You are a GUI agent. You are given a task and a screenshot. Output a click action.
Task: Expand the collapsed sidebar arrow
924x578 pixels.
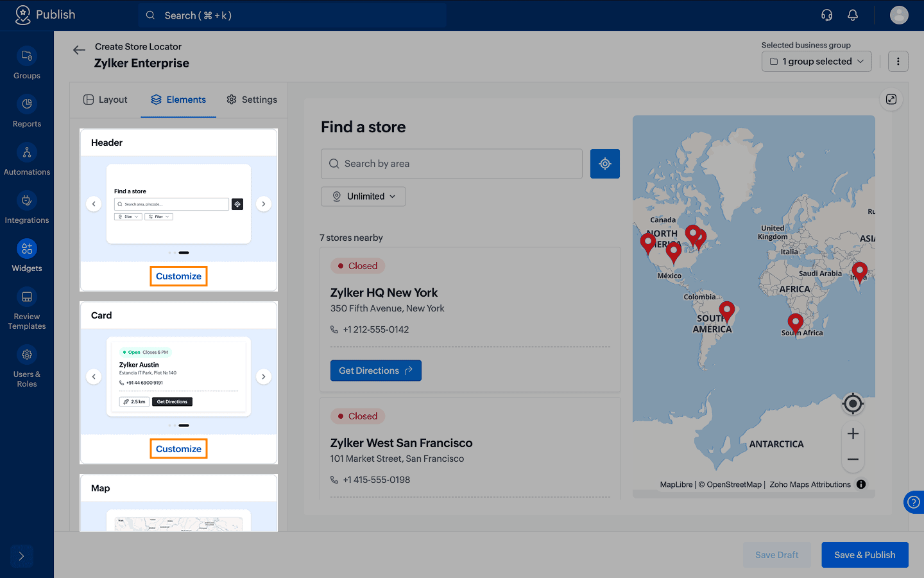coord(21,556)
